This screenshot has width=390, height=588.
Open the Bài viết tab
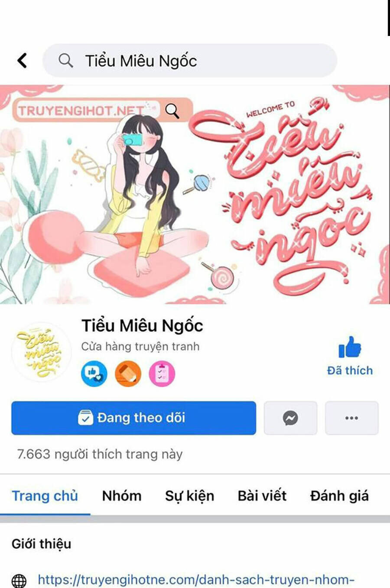click(262, 495)
